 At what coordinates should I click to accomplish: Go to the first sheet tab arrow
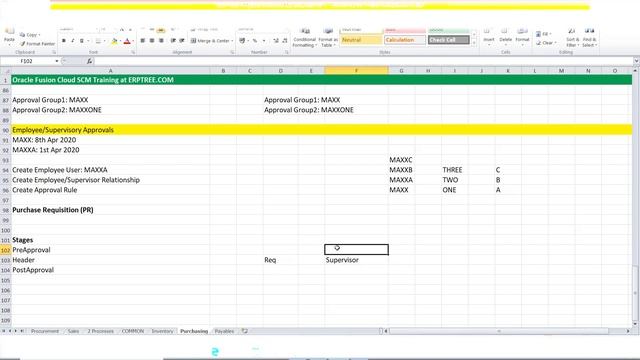(x=4, y=331)
